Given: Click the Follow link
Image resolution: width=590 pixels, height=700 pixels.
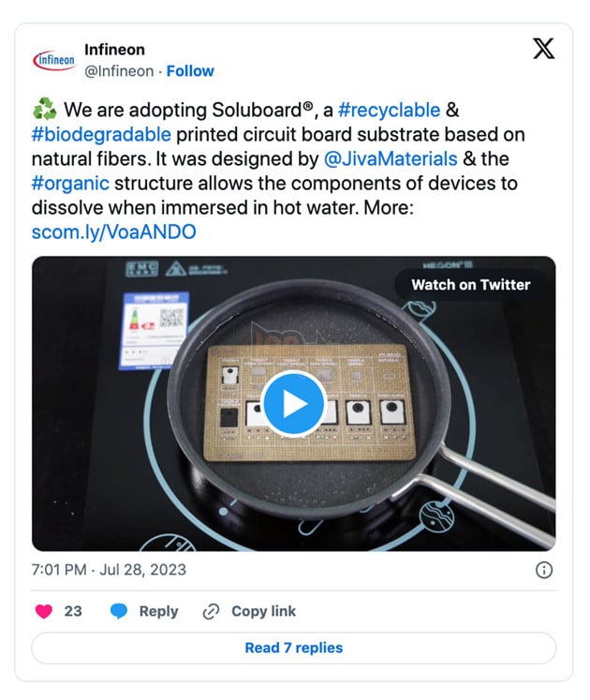Looking at the screenshot, I should pyautogui.click(x=190, y=71).
